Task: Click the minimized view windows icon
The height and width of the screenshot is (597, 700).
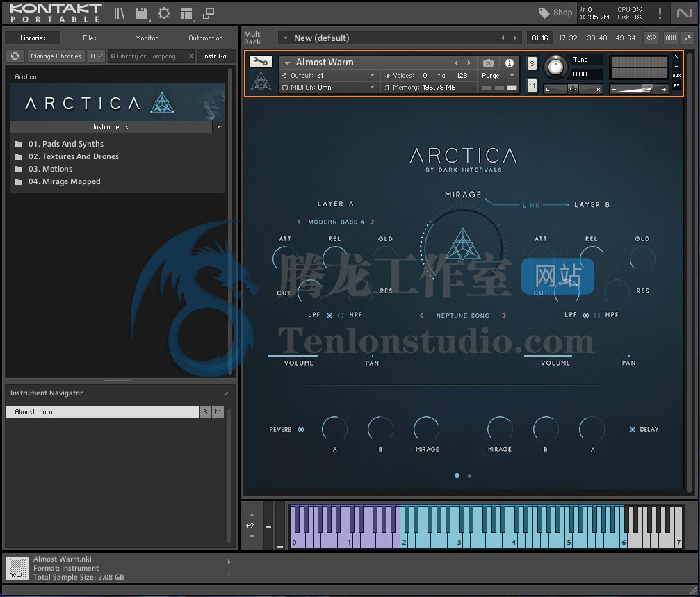Action: coord(208,13)
